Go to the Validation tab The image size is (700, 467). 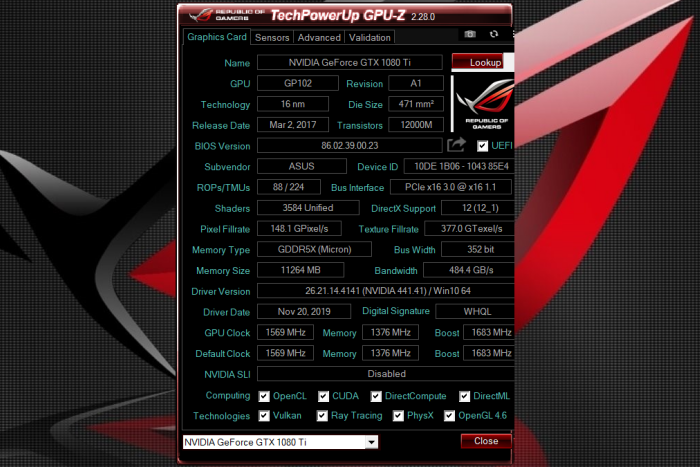(x=370, y=38)
